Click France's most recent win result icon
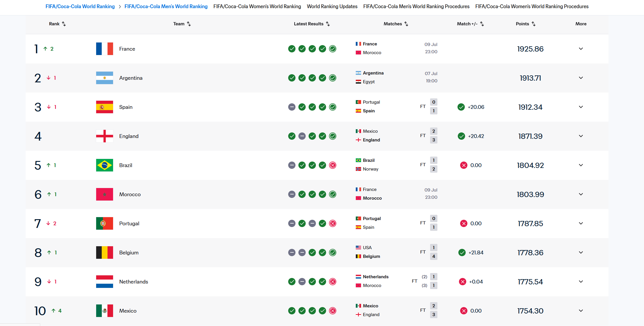This screenshot has height=326, width=644. click(332, 49)
